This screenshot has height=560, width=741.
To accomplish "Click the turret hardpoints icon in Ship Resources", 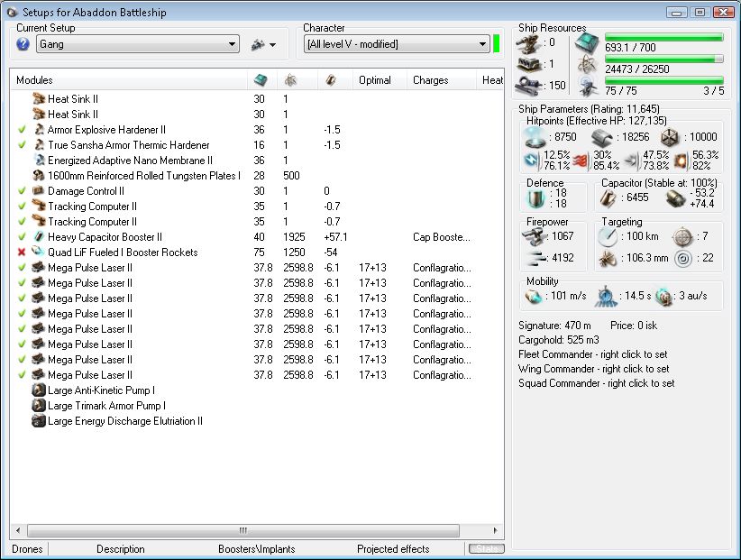I will (529, 43).
